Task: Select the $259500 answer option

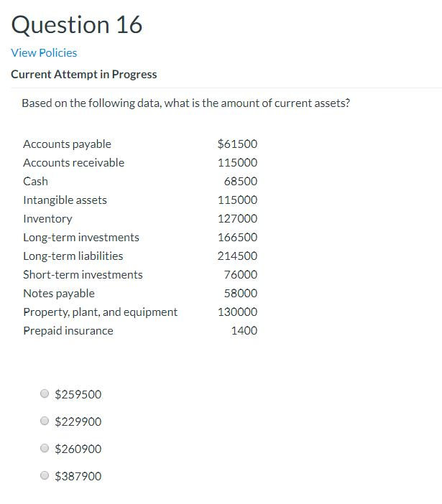Action: 45,393
